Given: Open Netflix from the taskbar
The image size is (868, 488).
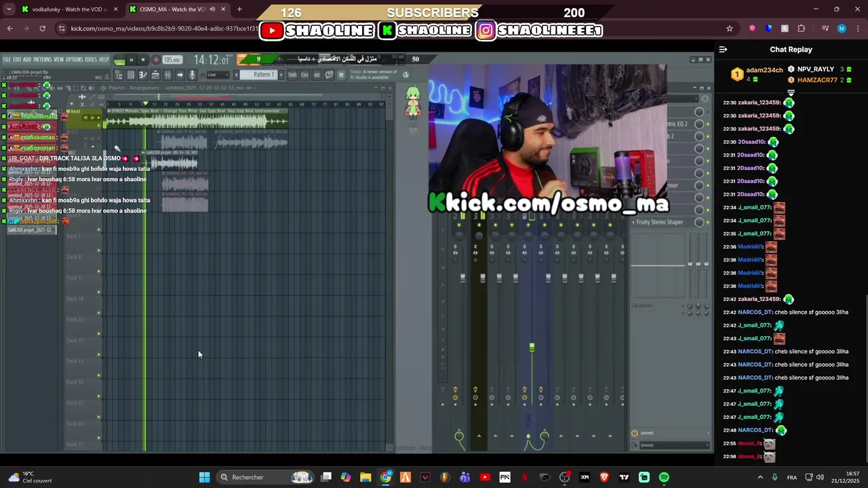Looking at the screenshot, I should 524,477.
